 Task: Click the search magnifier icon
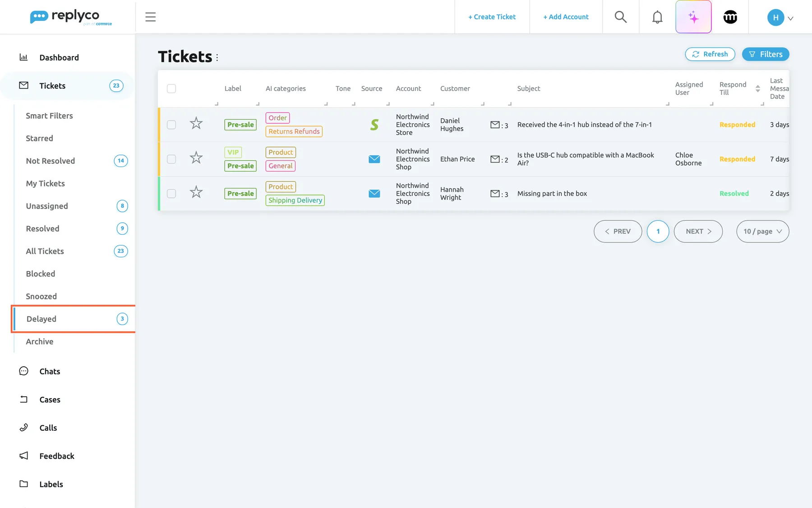tap(621, 17)
